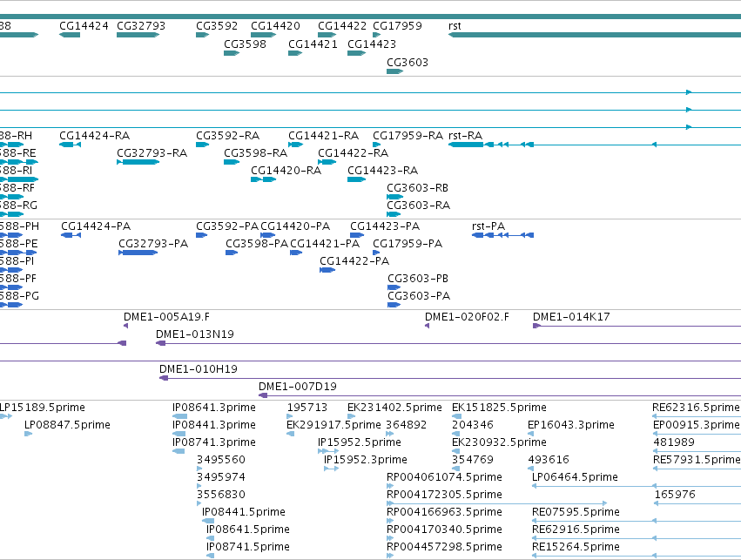The image size is (741, 560).
Task: Select protein CG3598-PA
Action: (x=257, y=244)
